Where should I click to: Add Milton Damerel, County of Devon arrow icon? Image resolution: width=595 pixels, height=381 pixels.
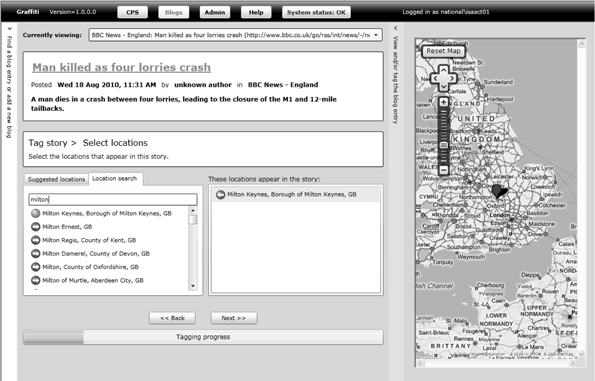[x=35, y=253]
